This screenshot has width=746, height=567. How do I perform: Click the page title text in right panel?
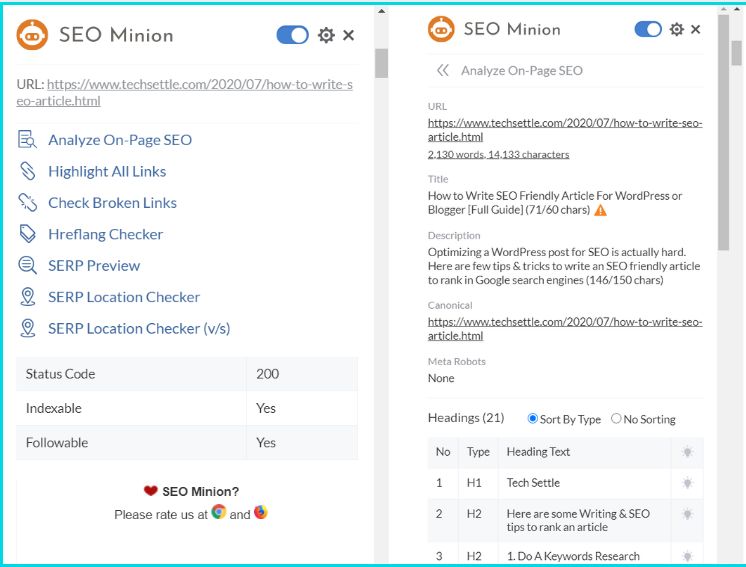[x=555, y=203]
